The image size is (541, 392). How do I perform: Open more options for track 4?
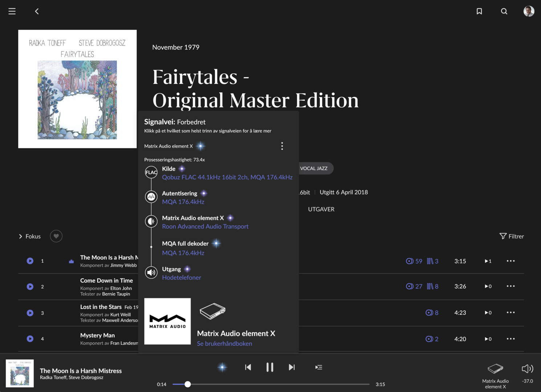tap(510, 339)
